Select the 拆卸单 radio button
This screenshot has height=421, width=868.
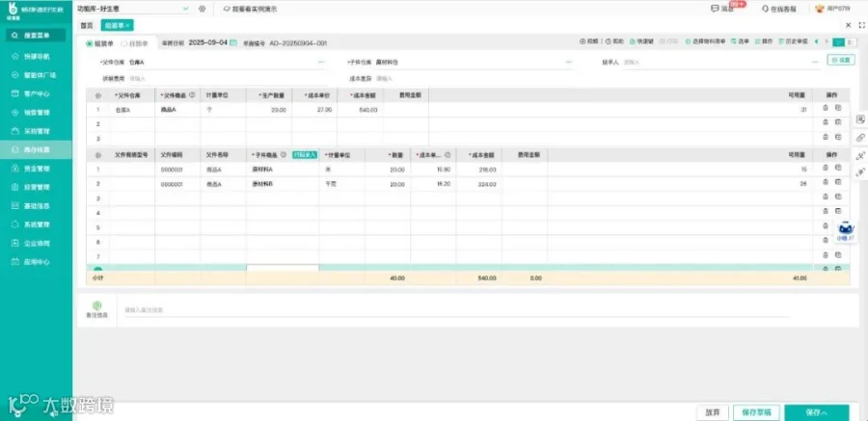click(x=124, y=43)
